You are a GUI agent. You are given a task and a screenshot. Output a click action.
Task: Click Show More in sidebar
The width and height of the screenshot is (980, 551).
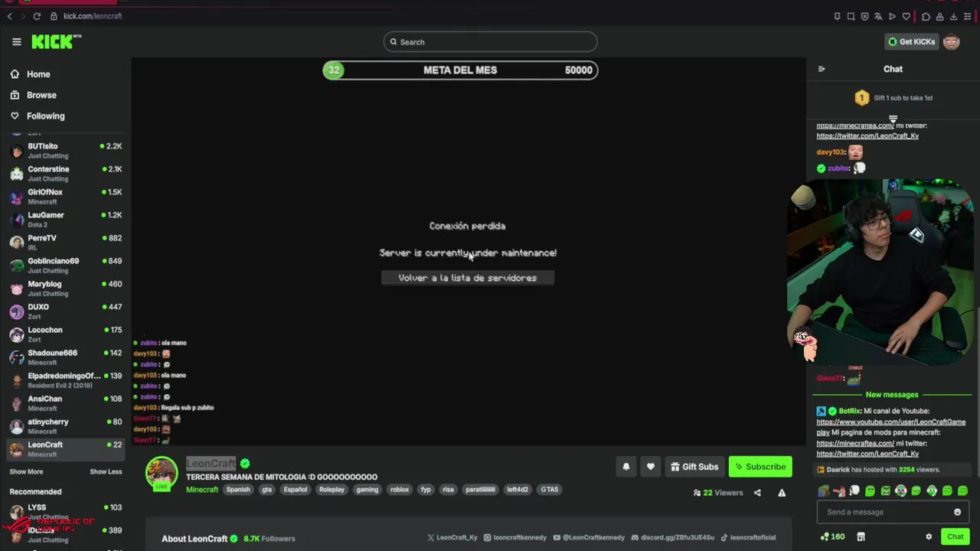pos(26,471)
